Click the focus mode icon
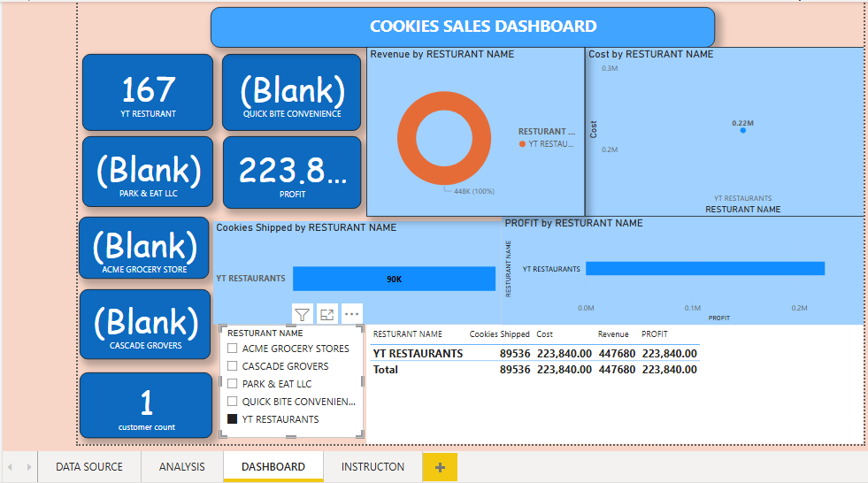The width and height of the screenshot is (868, 483). click(327, 314)
